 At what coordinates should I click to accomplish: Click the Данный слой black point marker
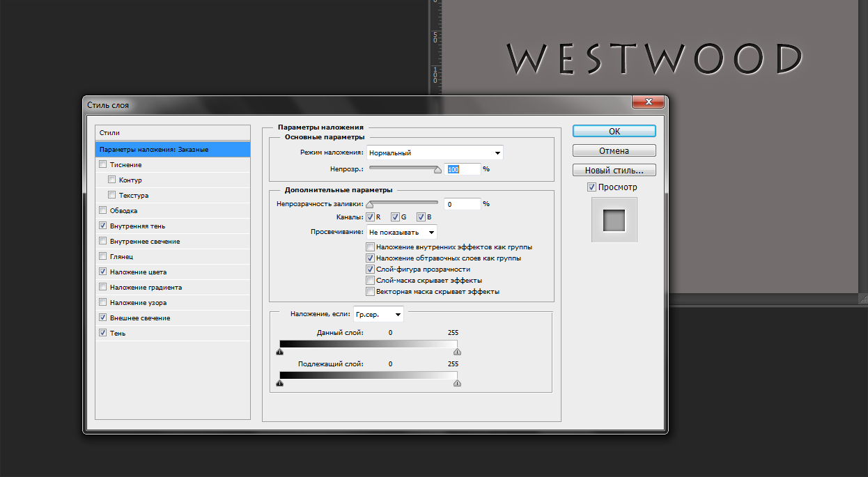pyautogui.click(x=279, y=352)
